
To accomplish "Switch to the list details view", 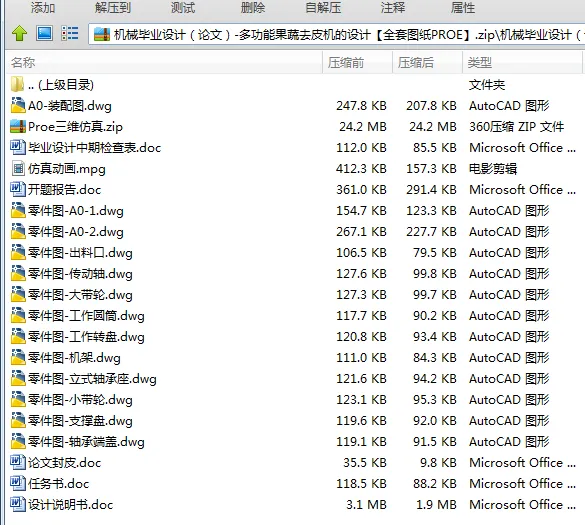I will [x=70, y=33].
